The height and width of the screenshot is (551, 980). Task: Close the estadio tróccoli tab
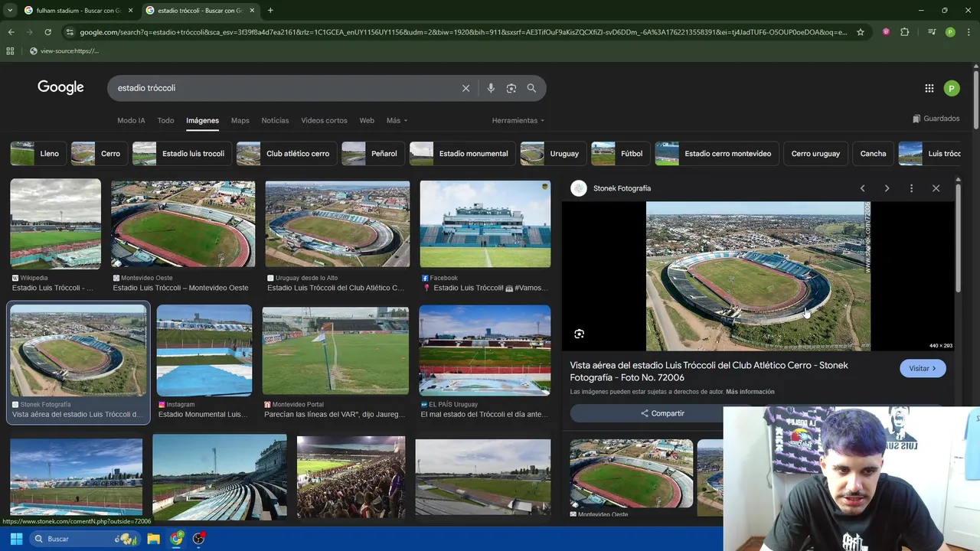252,10
